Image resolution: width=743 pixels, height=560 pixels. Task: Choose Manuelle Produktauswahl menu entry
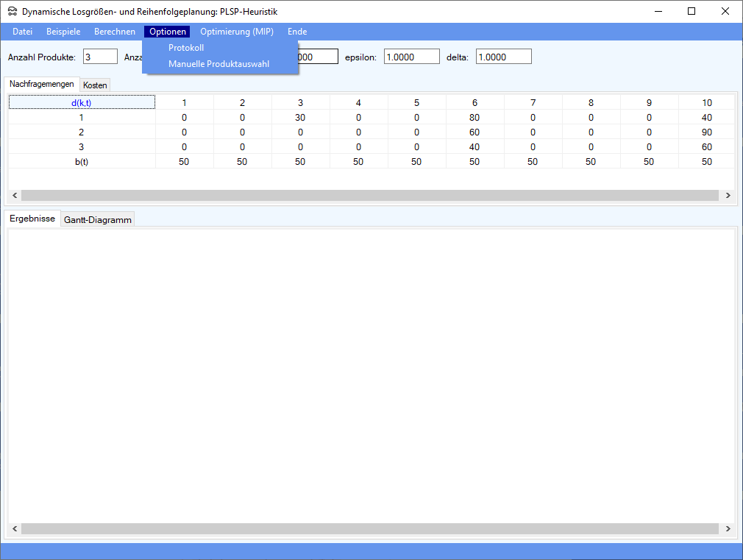pyautogui.click(x=218, y=64)
